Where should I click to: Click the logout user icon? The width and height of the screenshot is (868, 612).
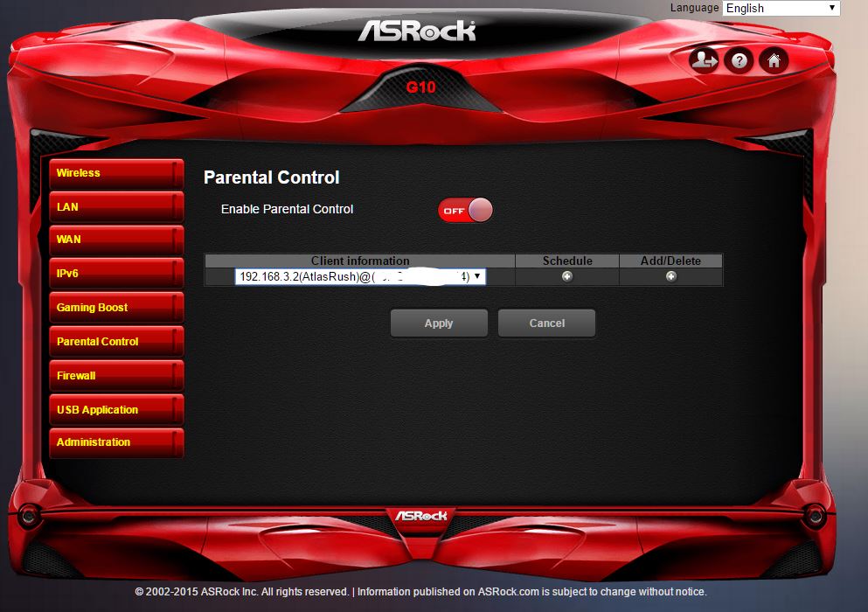(703, 60)
